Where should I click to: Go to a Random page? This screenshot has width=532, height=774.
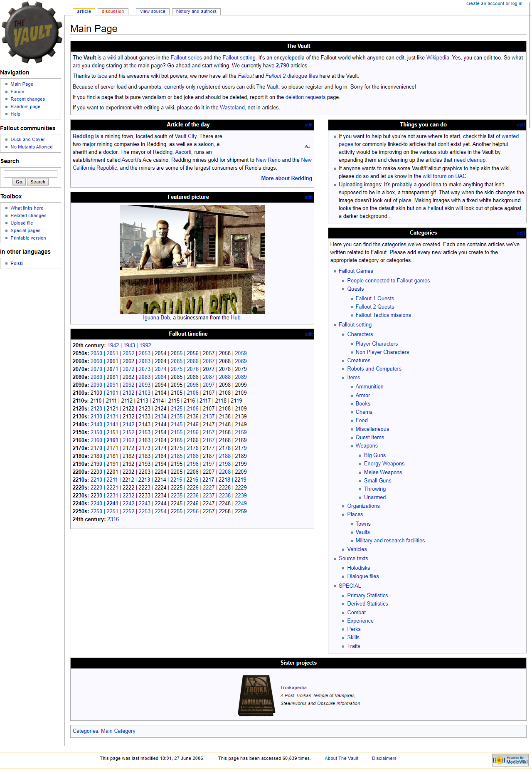tap(25, 106)
